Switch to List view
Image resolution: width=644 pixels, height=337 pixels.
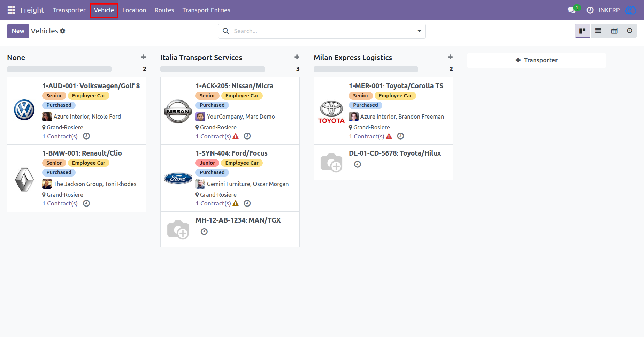coord(598,31)
